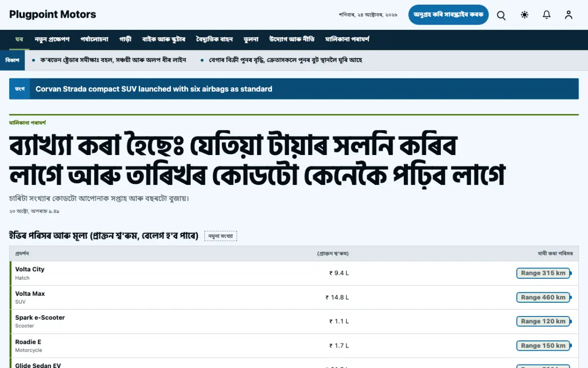Click the ₹ 1.1 L price cell

click(339, 321)
